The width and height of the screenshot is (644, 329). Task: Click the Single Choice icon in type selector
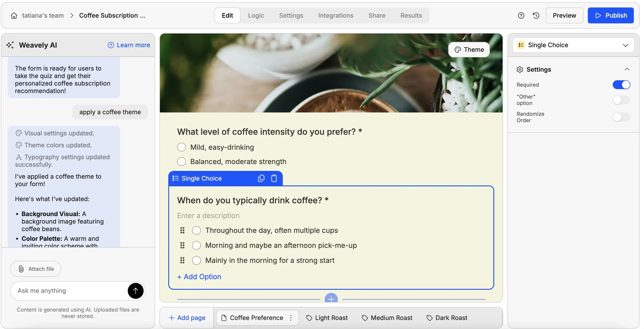[x=521, y=45]
